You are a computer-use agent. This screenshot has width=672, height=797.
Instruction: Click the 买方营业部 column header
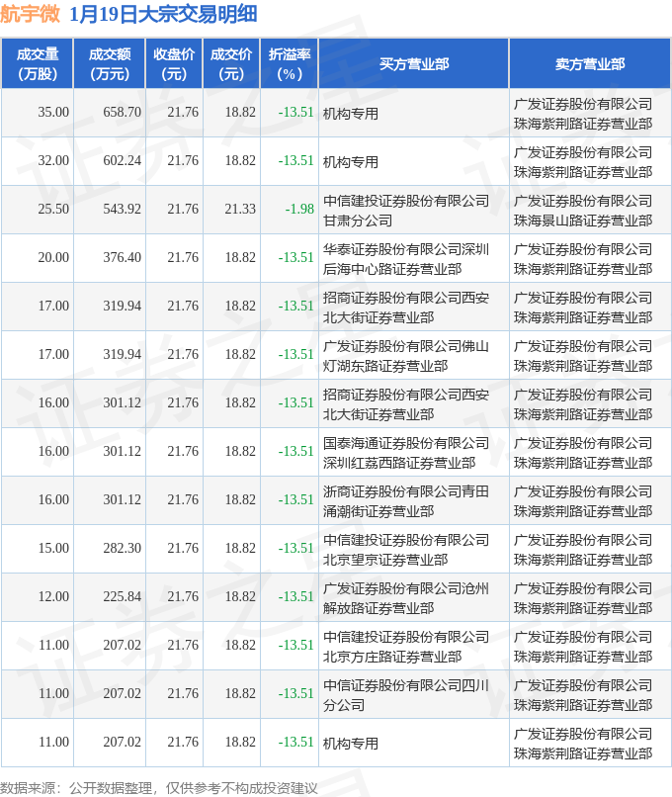point(413,64)
